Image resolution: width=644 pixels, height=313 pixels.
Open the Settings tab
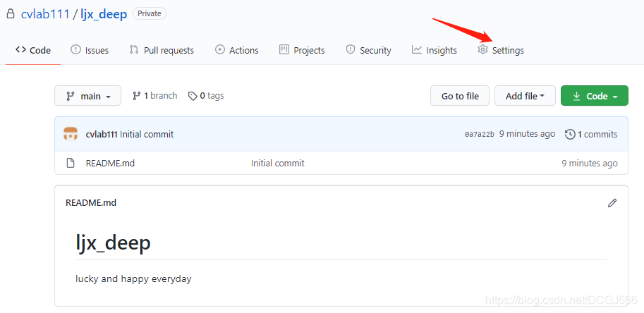point(501,50)
